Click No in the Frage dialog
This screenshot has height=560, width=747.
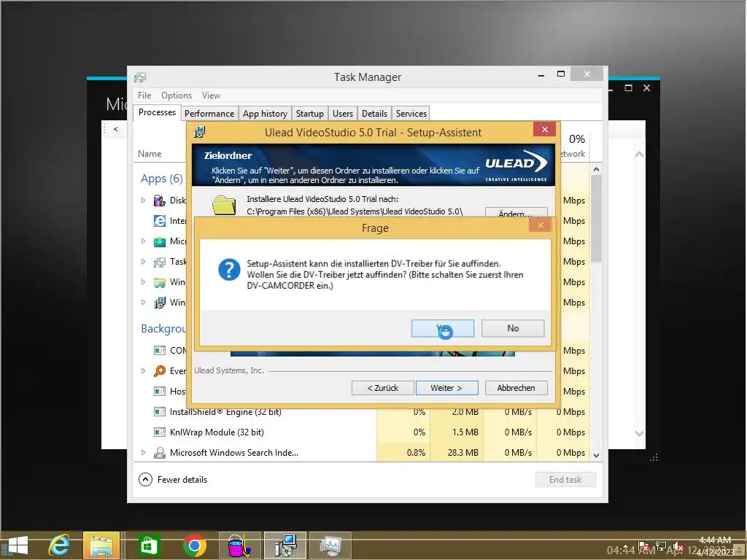click(x=513, y=329)
